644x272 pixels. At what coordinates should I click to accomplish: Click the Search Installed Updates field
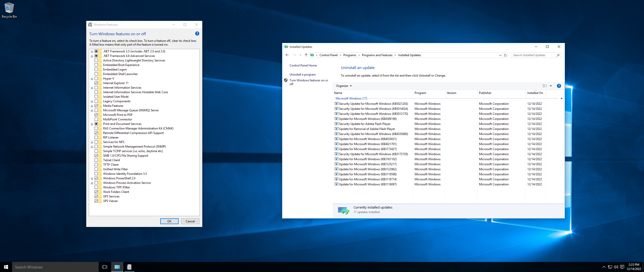pos(533,55)
